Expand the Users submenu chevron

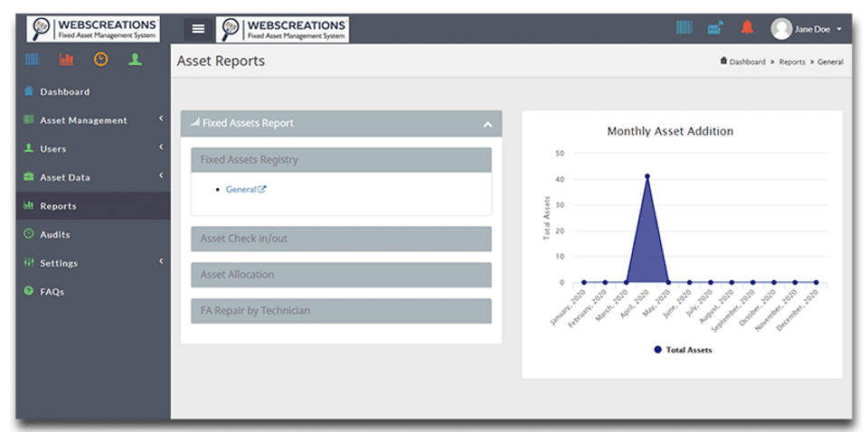pyautogui.click(x=161, y=147)
